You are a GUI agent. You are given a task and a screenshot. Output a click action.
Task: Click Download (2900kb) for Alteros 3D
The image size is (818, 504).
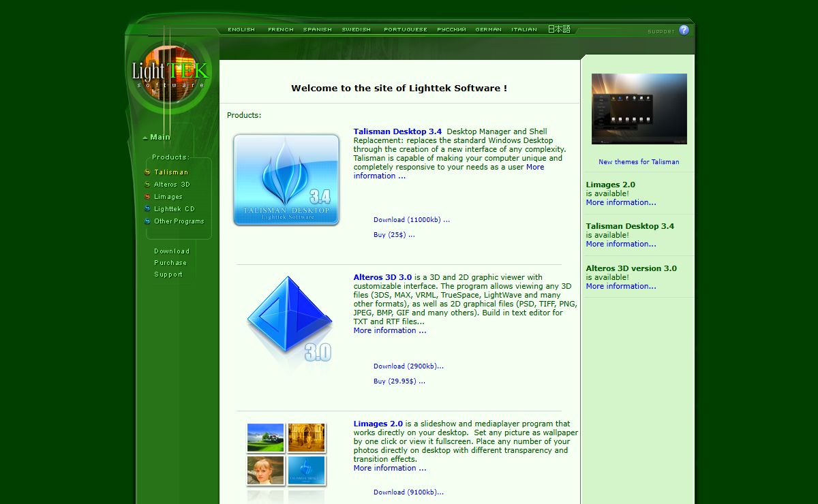408,366
